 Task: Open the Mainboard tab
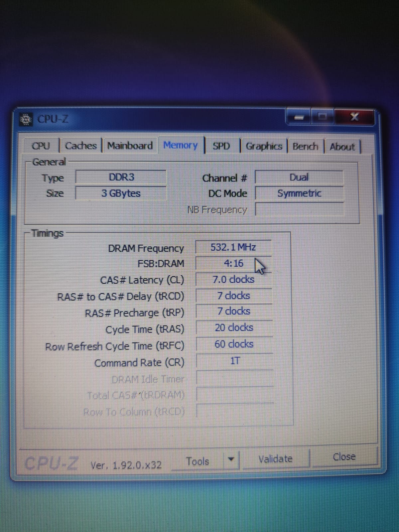[130, 146]
